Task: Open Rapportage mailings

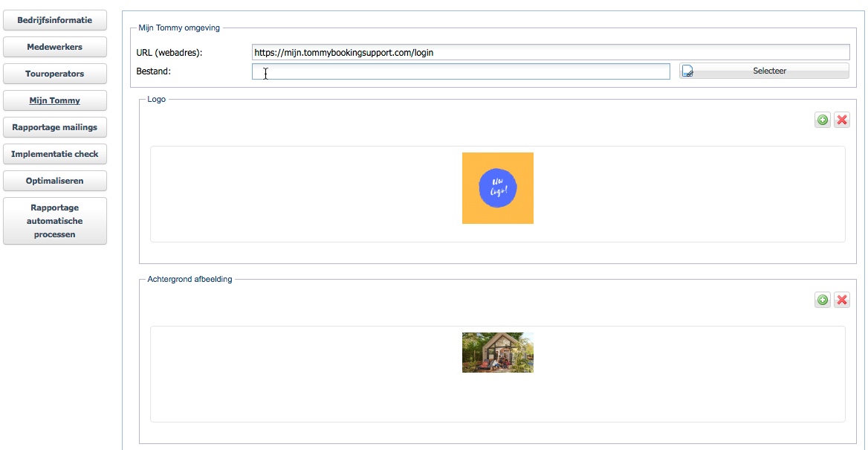Action: click(x=55, y=127)
